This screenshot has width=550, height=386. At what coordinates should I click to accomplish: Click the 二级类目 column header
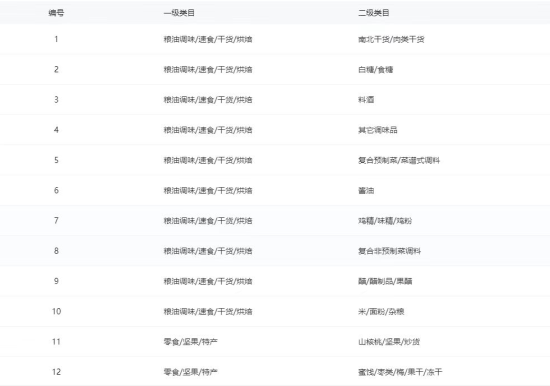point(374,13)
